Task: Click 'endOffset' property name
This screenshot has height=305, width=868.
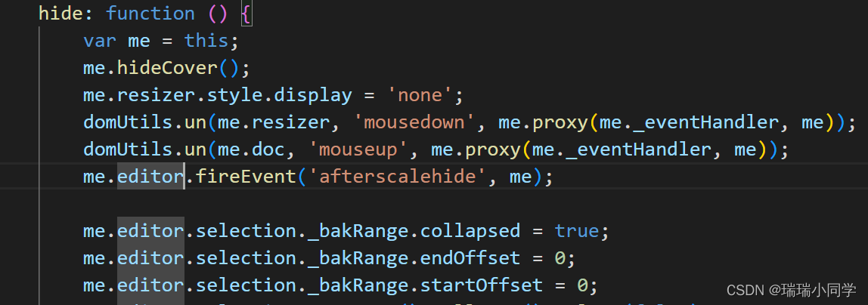Action: (x=470, y=257)
